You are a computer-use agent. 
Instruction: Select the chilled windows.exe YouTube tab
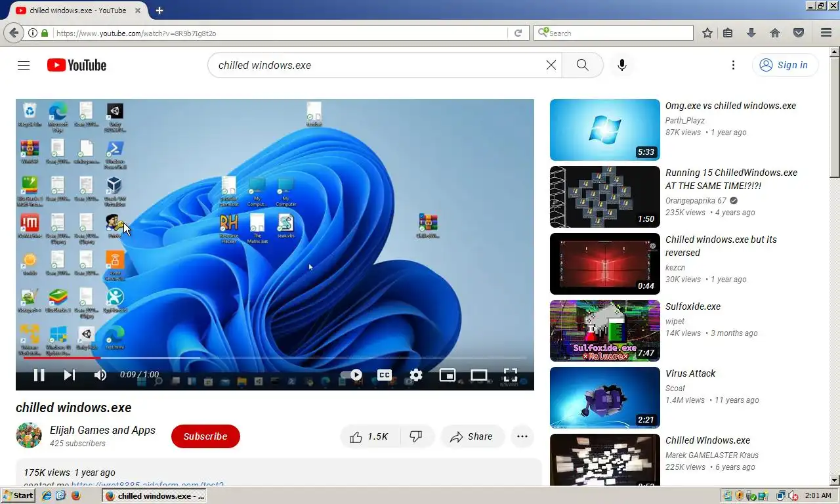pos(77,10)
